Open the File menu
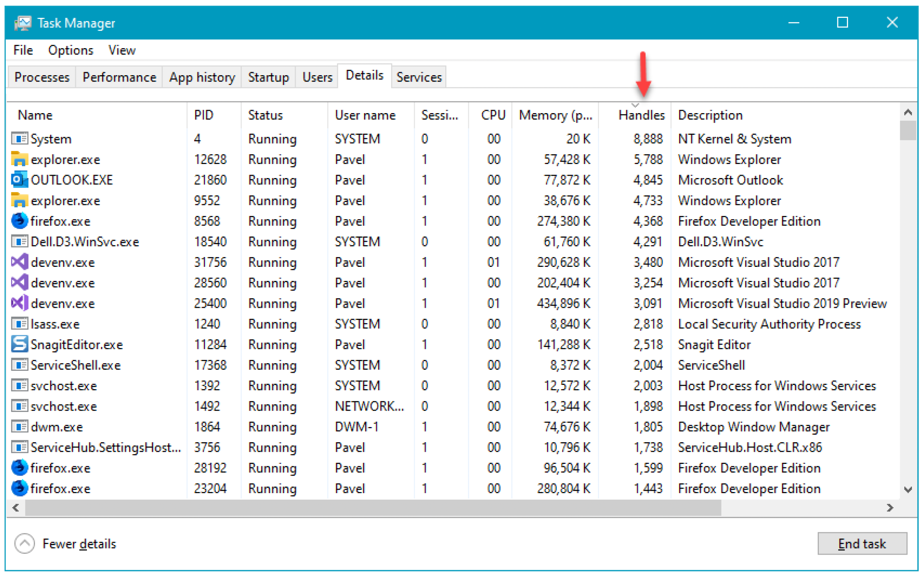 tap(23, 50)
